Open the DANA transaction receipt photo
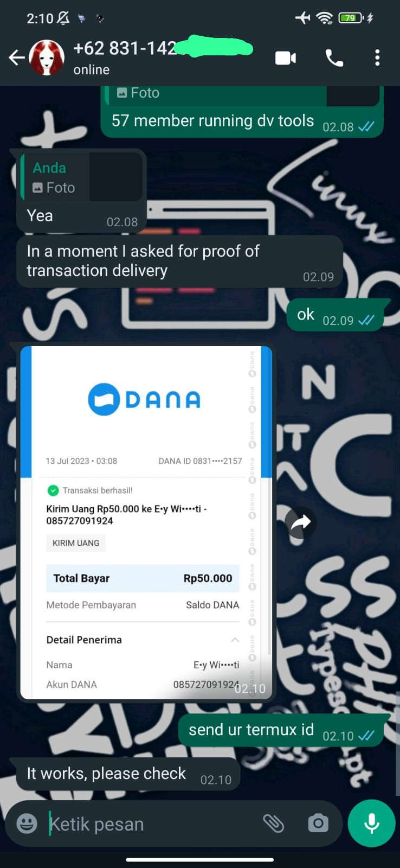Screen dimensions: 400x868 pos(146,522)
